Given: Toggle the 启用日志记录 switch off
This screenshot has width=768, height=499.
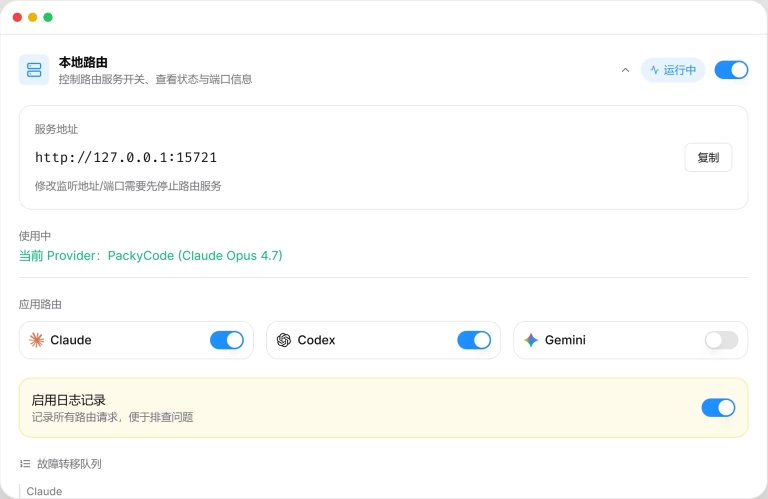Looking at the screenshot, I should 718,407.
